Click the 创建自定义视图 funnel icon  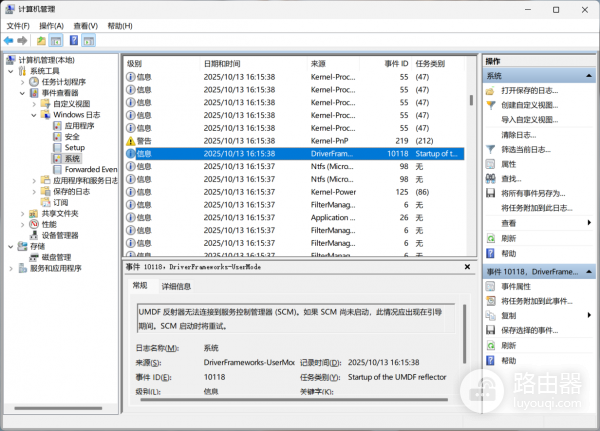pos(490,105)
